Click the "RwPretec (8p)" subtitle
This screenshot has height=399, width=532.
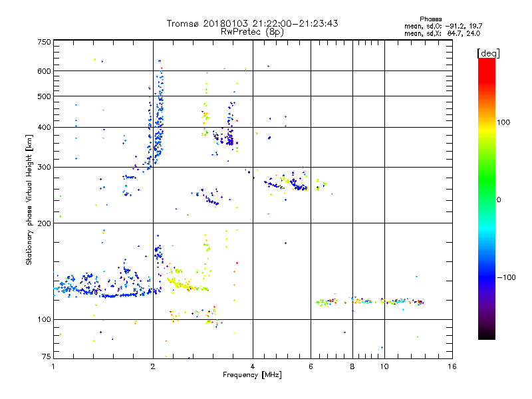253,32
